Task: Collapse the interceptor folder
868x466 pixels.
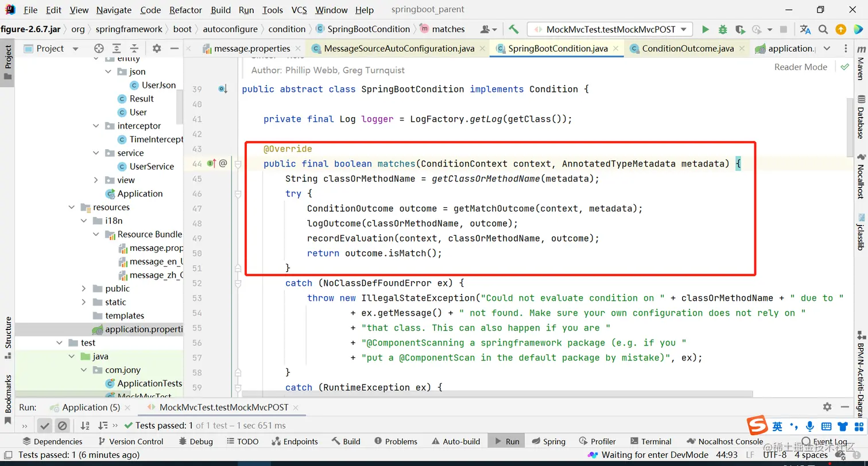Action: click(96, 126)
